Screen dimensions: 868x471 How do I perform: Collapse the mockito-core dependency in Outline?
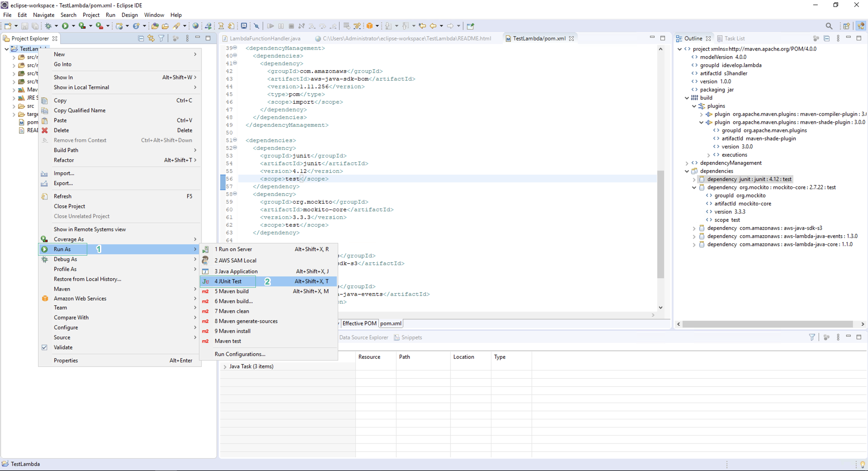pos(694,188)
